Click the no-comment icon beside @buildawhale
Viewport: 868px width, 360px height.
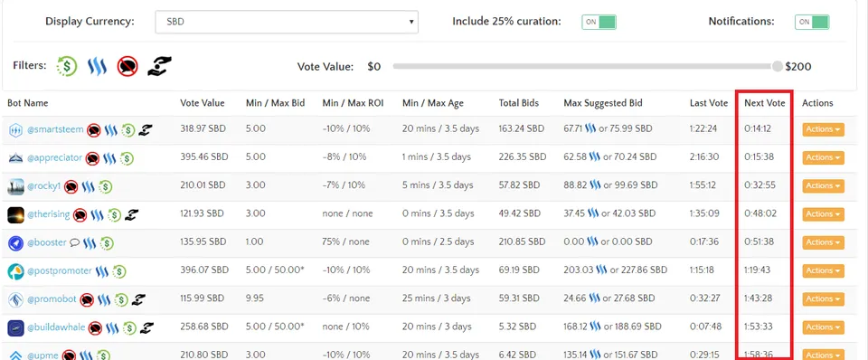[x=95, y=327]
